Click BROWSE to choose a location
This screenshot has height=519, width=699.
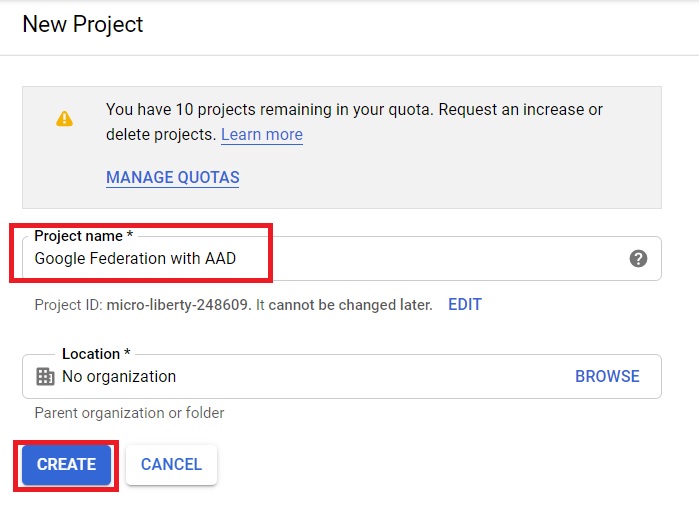607,376
